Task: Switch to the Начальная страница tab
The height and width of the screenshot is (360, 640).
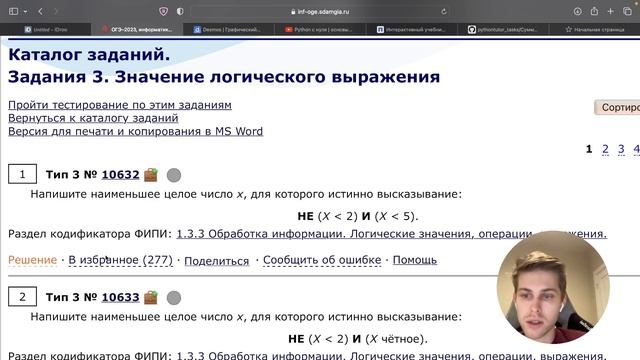Action: [x=595, y=29]
